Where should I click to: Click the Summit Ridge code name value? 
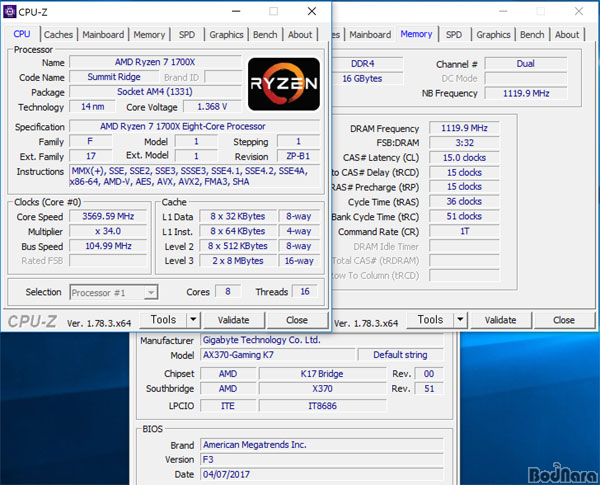point(114,77)
